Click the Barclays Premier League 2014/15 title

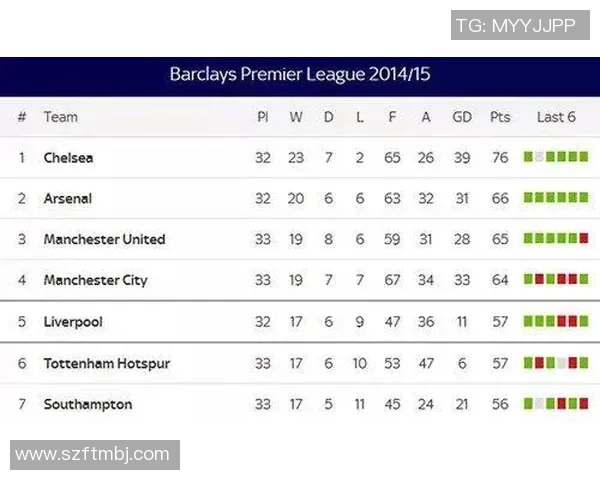point(300,75)
